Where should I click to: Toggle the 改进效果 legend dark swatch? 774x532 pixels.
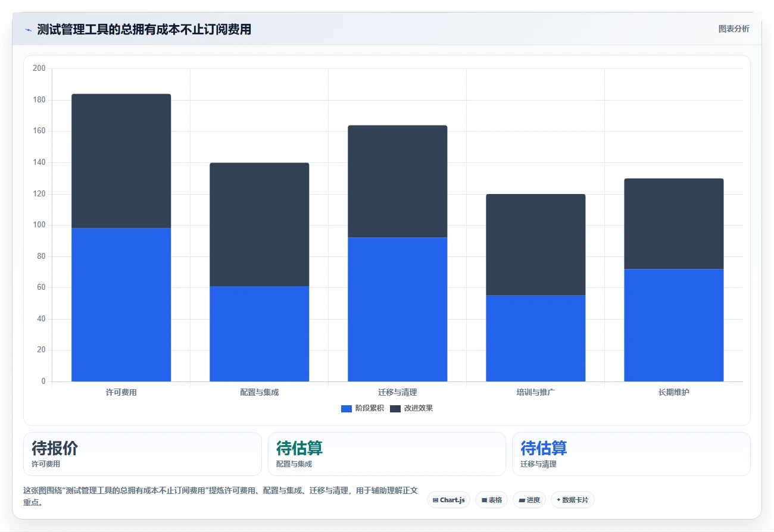pos(395,408)
